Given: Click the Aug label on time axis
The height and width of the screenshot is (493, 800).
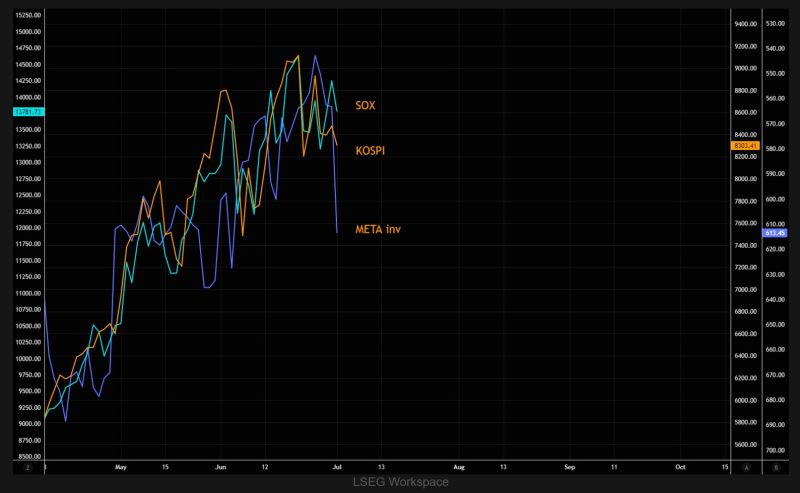Looking at the screenshot, I should (x=459, y=467).
